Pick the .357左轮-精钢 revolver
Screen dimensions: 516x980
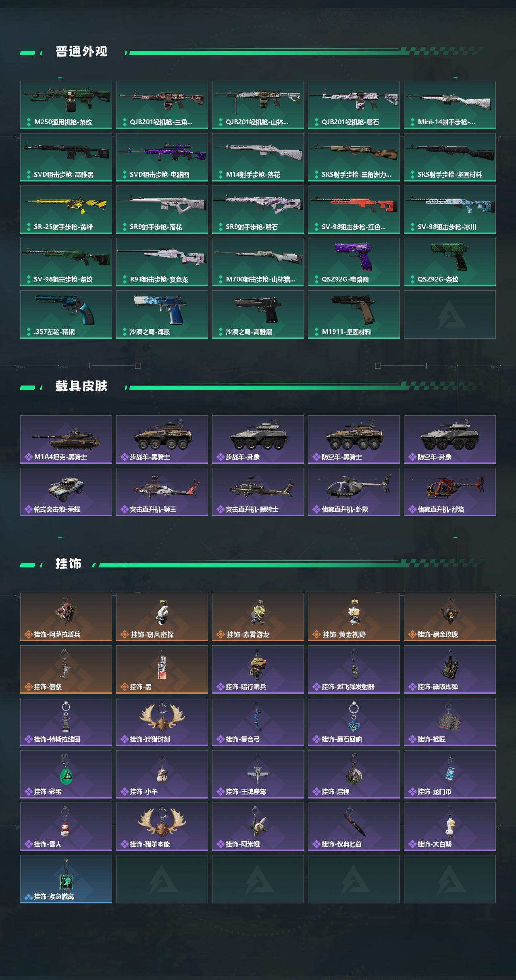click(66, 315)
